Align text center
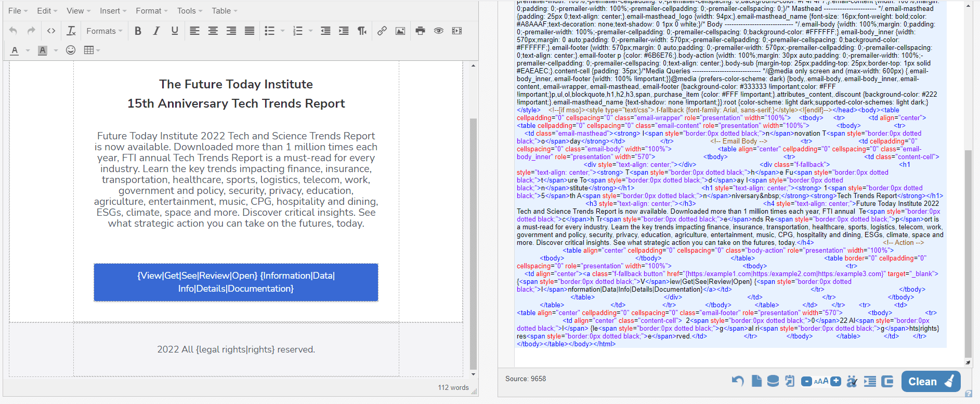The image size is (980, 404). point(213,31)
